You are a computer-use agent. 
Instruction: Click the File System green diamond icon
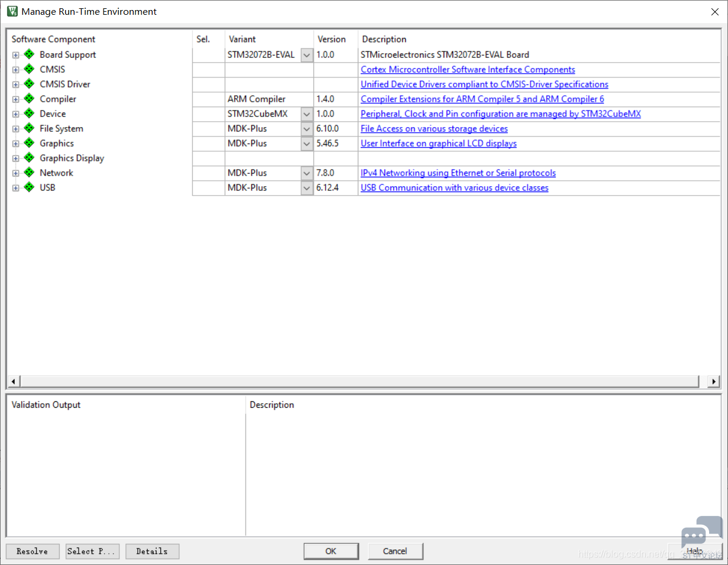point(29,128)
